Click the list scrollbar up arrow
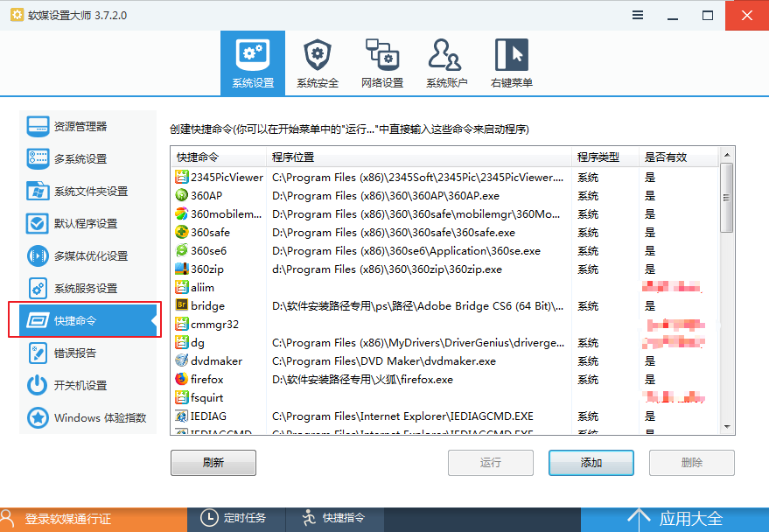 727,155
